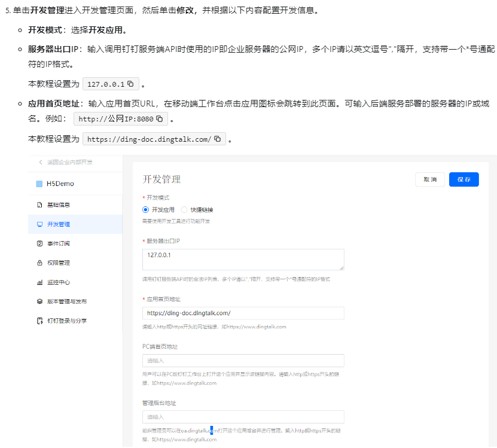Click the 返回企业内部开发 link
This screenshot has width=497, height=448.
point(70,162)
